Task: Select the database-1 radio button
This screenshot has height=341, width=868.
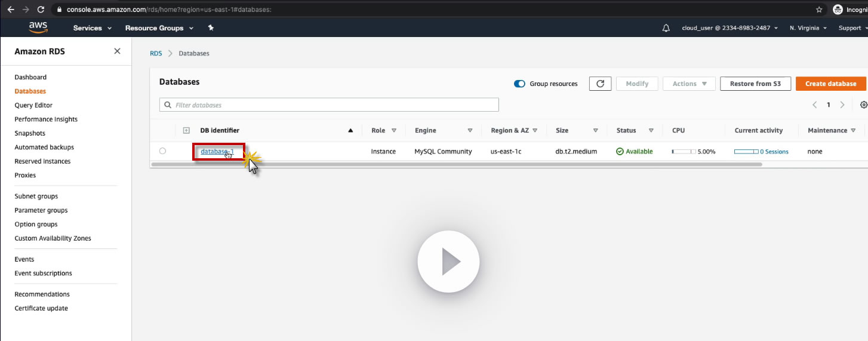Action: point(162,151)
